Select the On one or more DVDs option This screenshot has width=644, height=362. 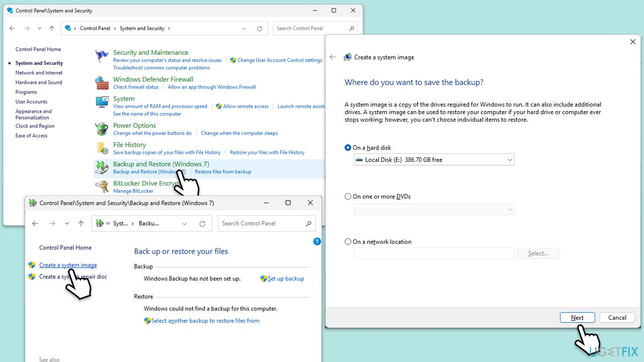(x=348, y=197)
